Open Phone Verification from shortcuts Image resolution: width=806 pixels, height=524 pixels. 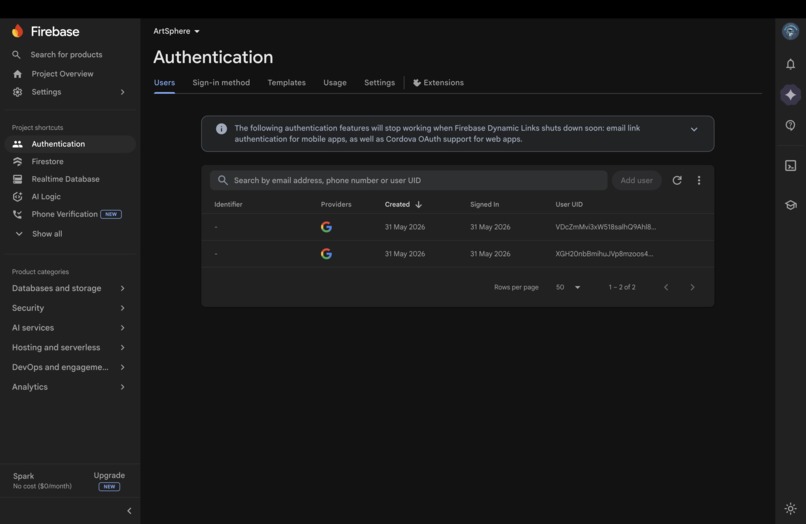click(x=64, y=214)
